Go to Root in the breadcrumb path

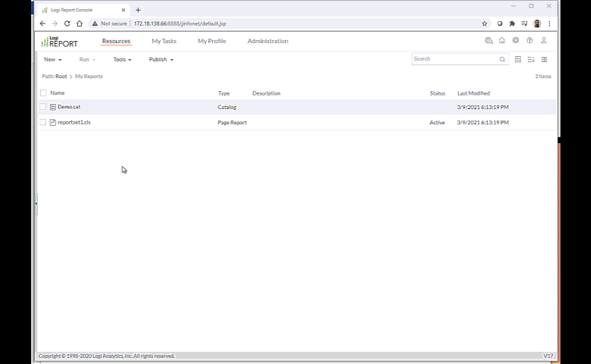61,77
